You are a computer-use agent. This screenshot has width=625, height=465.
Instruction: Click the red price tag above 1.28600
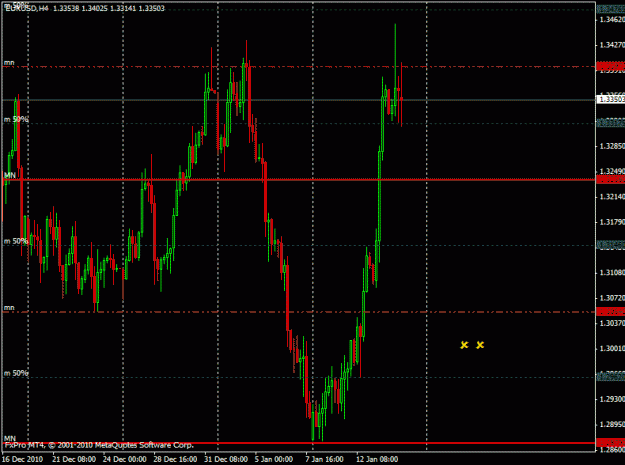(610, 442)
